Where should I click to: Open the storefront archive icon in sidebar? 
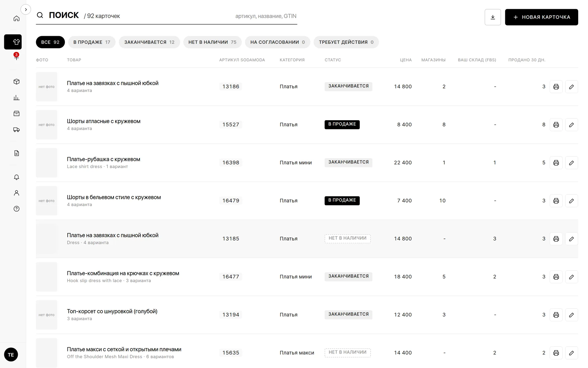click(17, 113)
